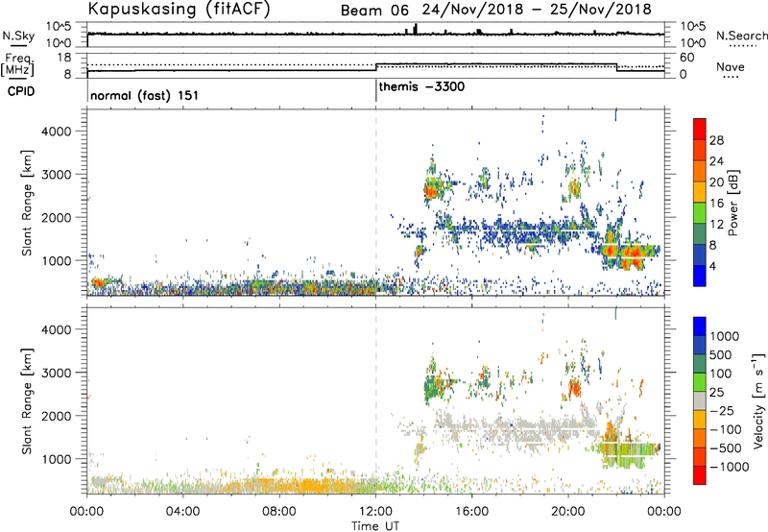Click the red velocity patch near 20:00 at 2700 km
The height and width of the screenshot is (532, 768).
(x=574, y=388)
